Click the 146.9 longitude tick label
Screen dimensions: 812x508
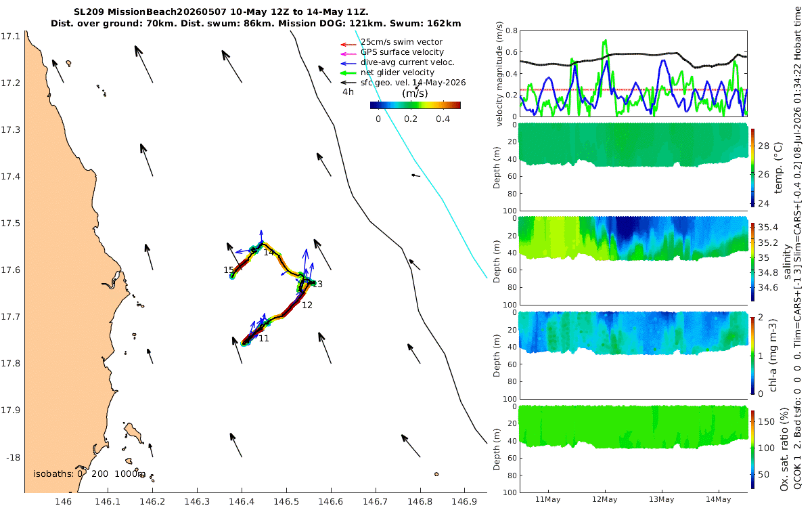[464, 502]
